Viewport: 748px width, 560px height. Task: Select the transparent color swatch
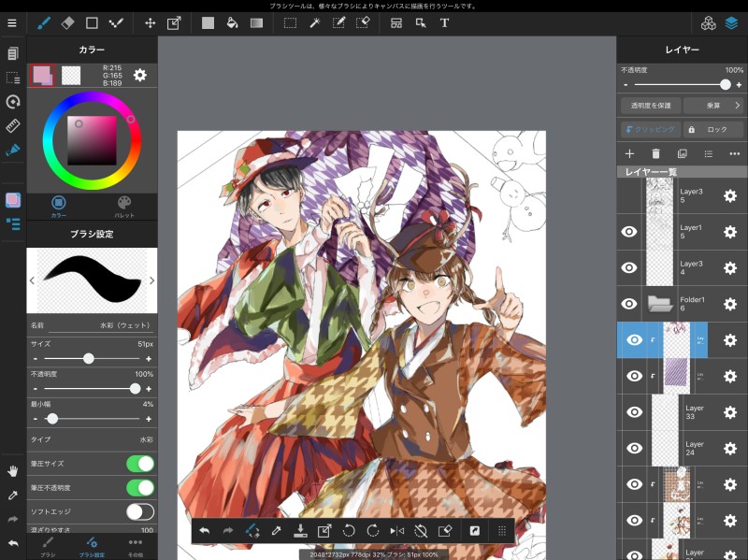pyautogui.click(x=71, y=75)
